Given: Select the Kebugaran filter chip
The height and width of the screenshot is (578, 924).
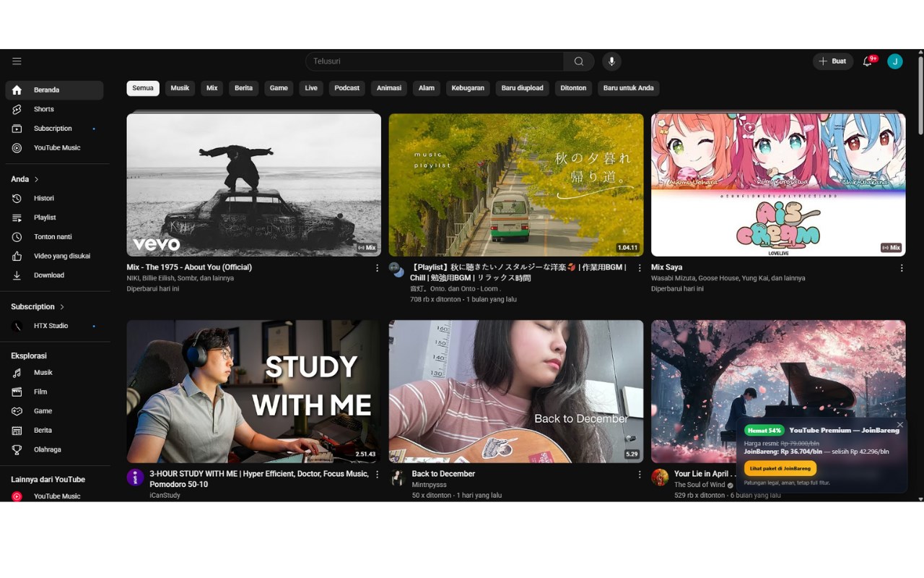Looking at the screenshot, I should 468,88.
